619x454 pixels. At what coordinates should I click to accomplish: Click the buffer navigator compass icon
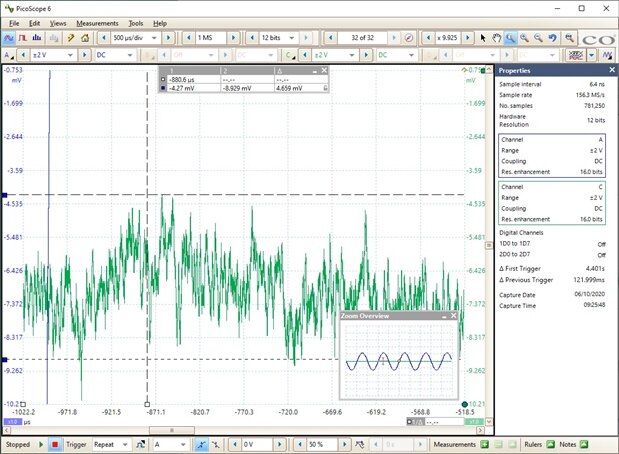coord(408,37)
